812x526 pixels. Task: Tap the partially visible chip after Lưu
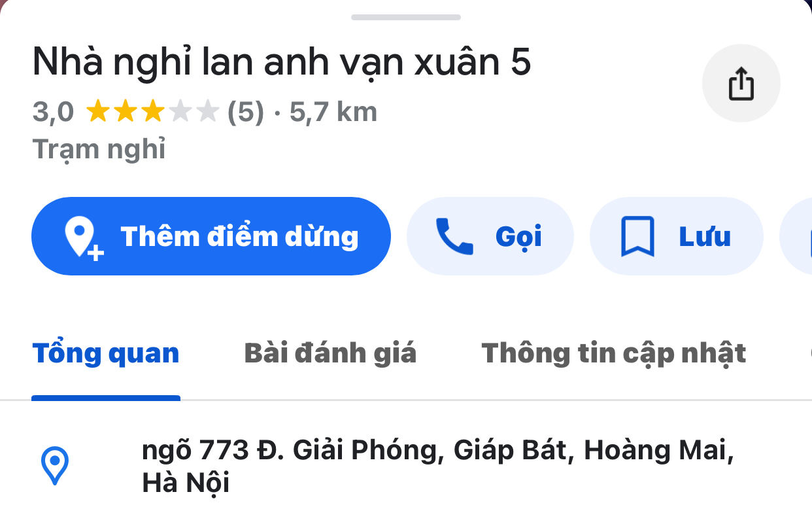click(x=796, y=236)
